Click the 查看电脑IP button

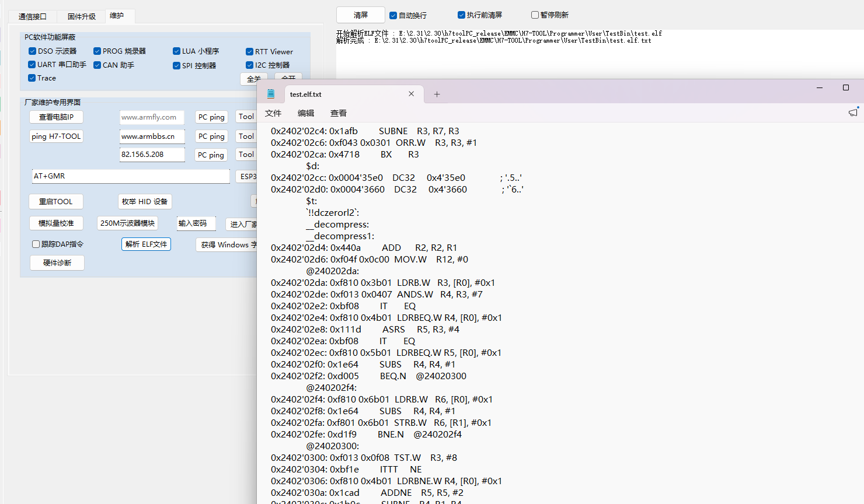(x=56, y=117)
